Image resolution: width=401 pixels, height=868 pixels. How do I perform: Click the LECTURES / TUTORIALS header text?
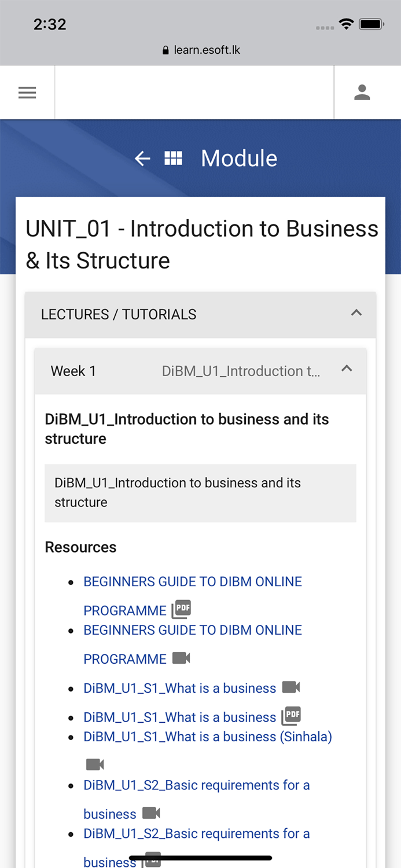[x=119, y=314]
